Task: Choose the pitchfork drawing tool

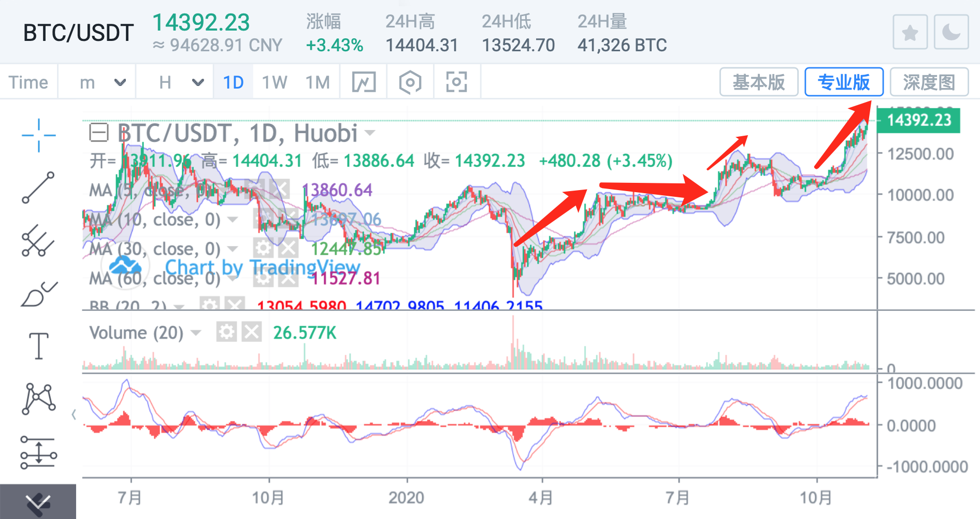Action: (38, 241)
